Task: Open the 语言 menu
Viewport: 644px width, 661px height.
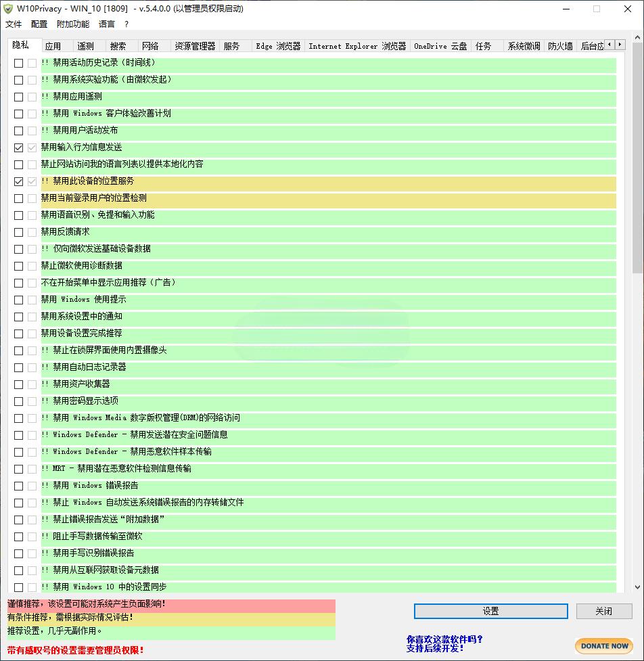Action: 107,24
